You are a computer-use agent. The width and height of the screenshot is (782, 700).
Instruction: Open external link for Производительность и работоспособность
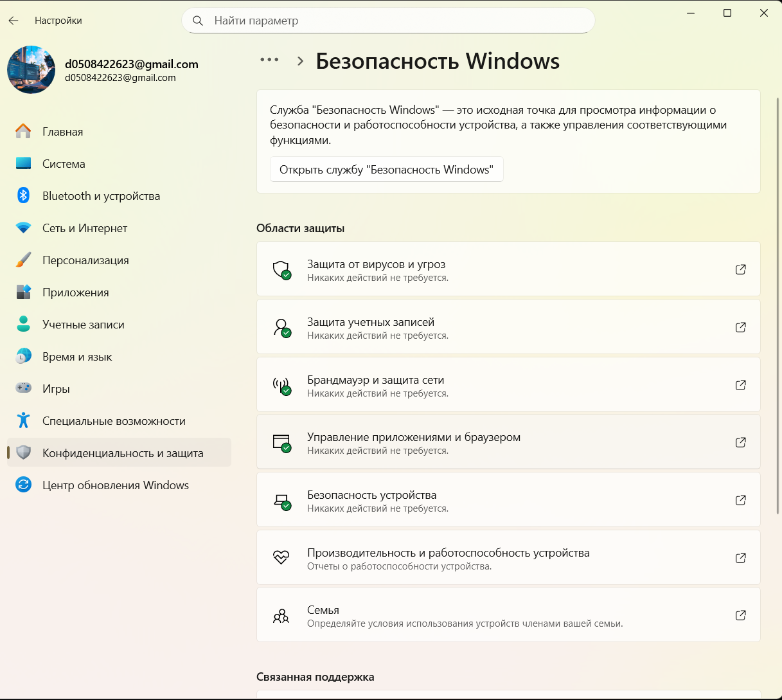pos(740,558)
